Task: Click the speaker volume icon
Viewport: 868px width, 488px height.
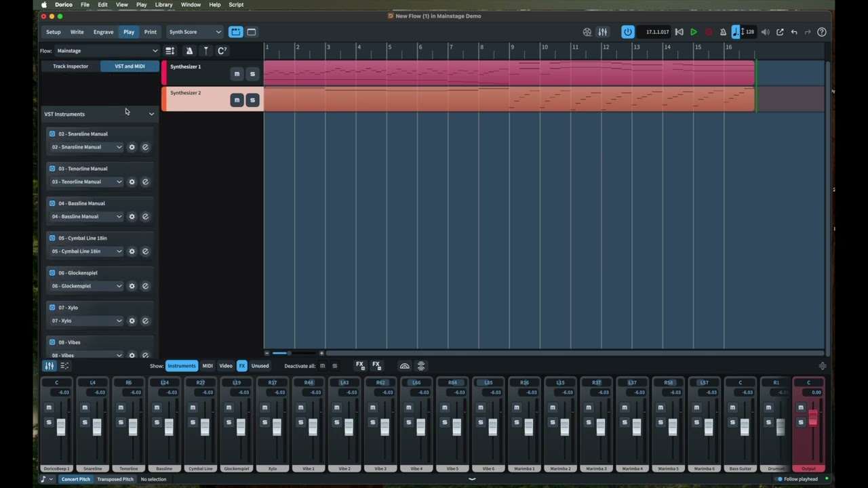Action: [766, 32]
